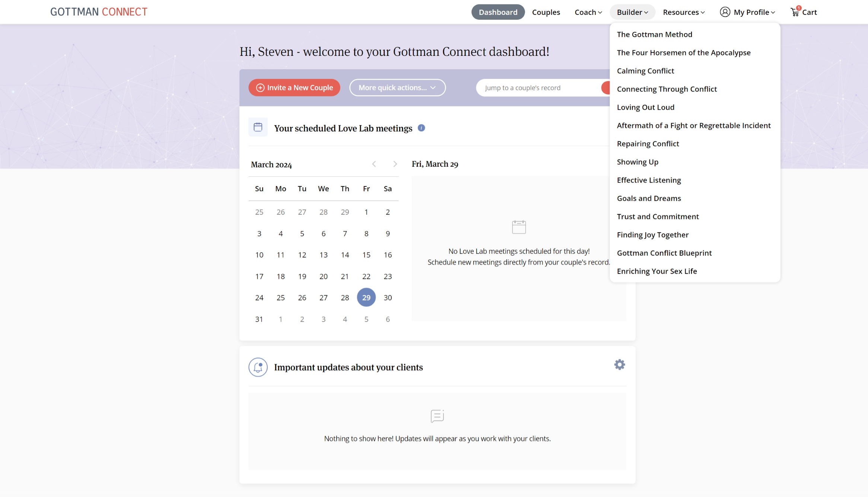Click the Fri, March 29 date heading
The height and width of the screenshot is (497, 868).
[x=435, y=164]
